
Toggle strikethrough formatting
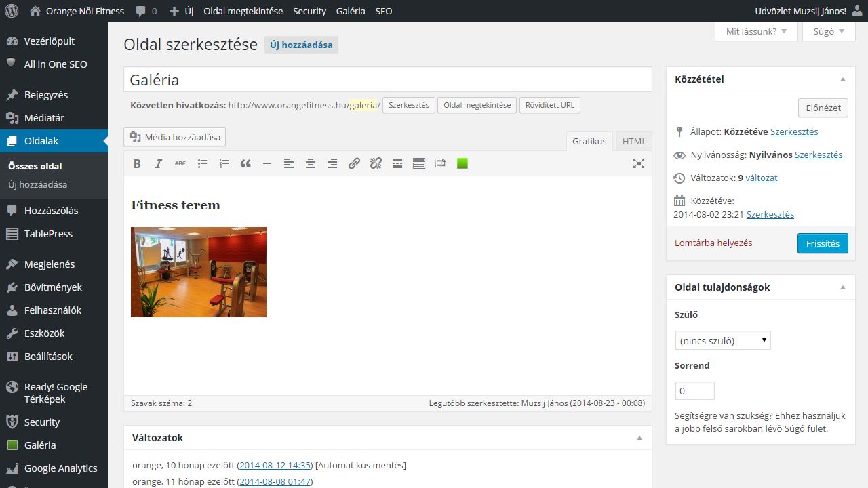point(180,163)
